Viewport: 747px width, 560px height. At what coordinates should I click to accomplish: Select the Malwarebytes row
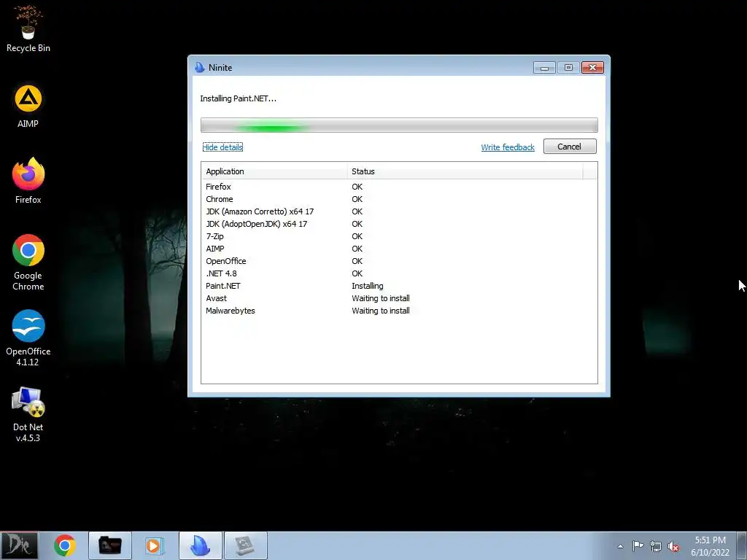(399, 311)
